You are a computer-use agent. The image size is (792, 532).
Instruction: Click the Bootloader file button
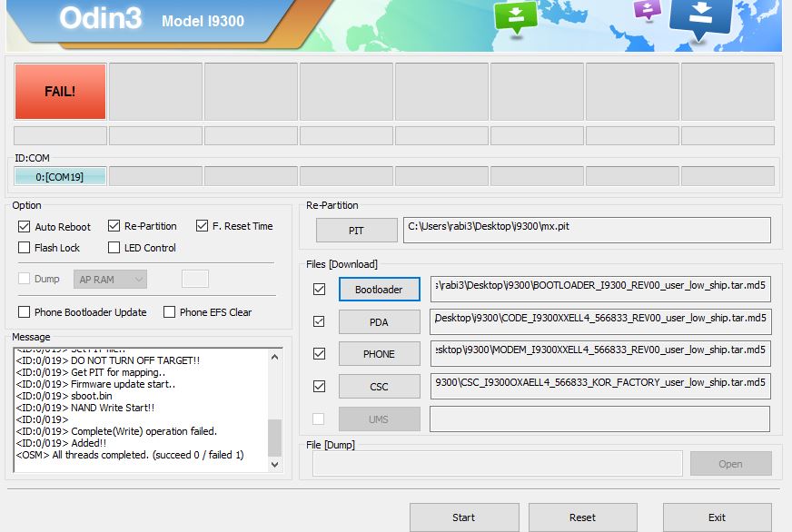(380, 290)
